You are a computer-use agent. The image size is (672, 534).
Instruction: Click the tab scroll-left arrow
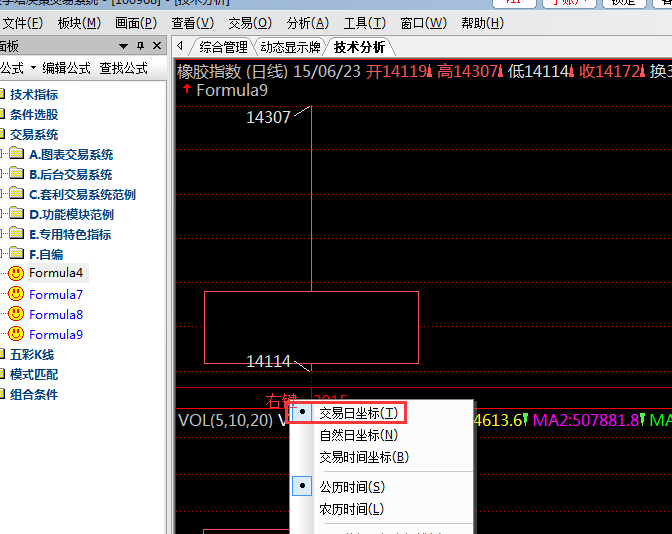click(x=180, y=46)
